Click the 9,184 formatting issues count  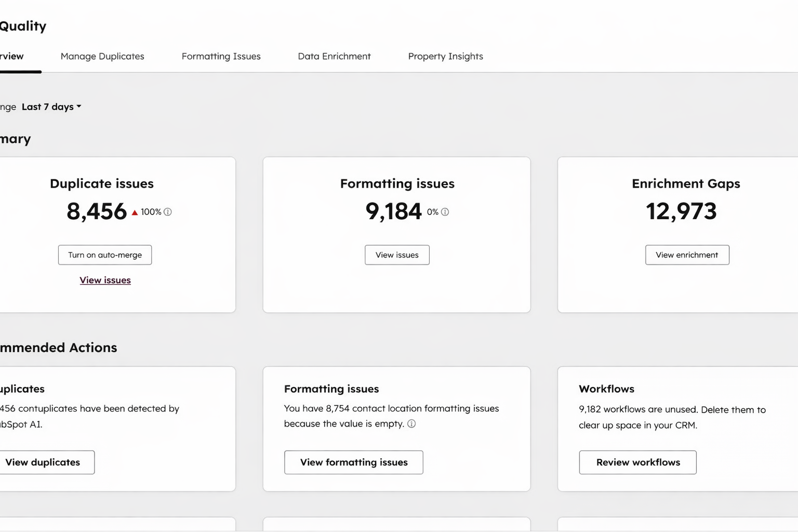coord(393,211)
